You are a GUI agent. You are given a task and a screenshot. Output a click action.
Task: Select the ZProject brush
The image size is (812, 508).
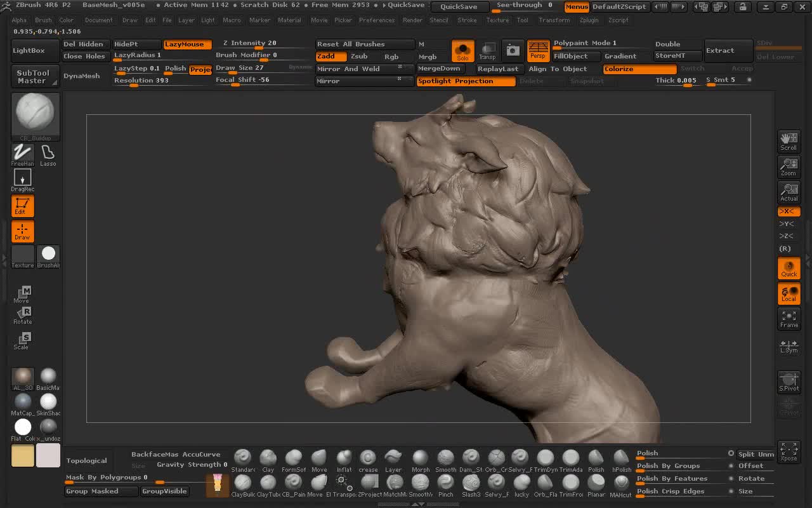[x=370, y=486]
